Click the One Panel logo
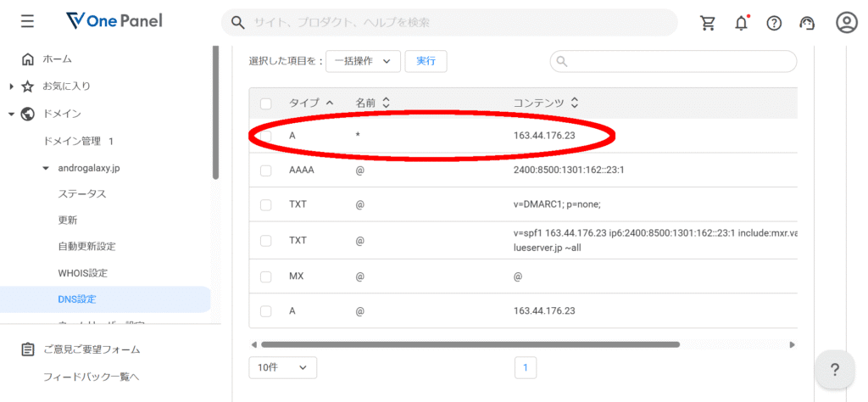 point(114,21)
